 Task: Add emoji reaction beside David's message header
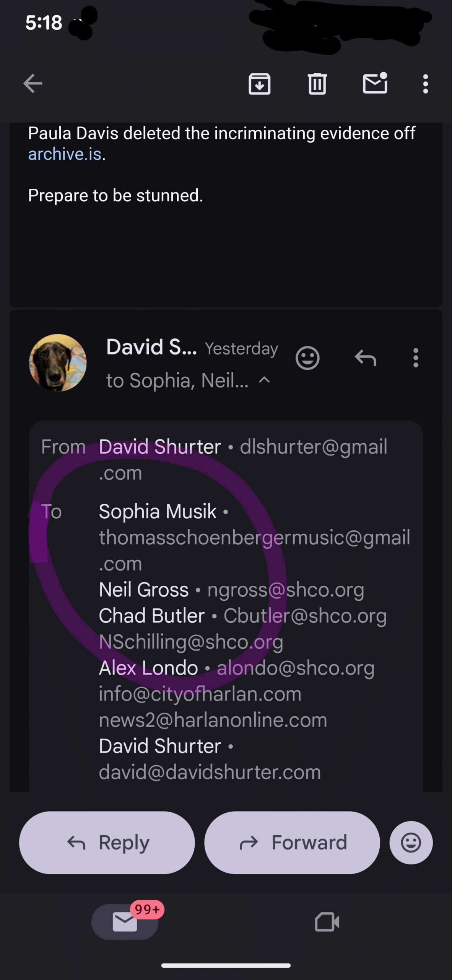point(307,358)
